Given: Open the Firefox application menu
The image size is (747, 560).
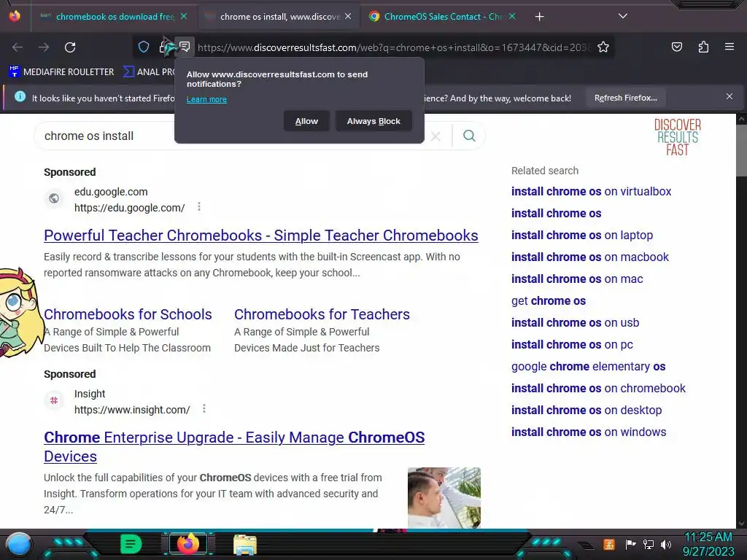Looking at the screenshot, I should point(729,47).
